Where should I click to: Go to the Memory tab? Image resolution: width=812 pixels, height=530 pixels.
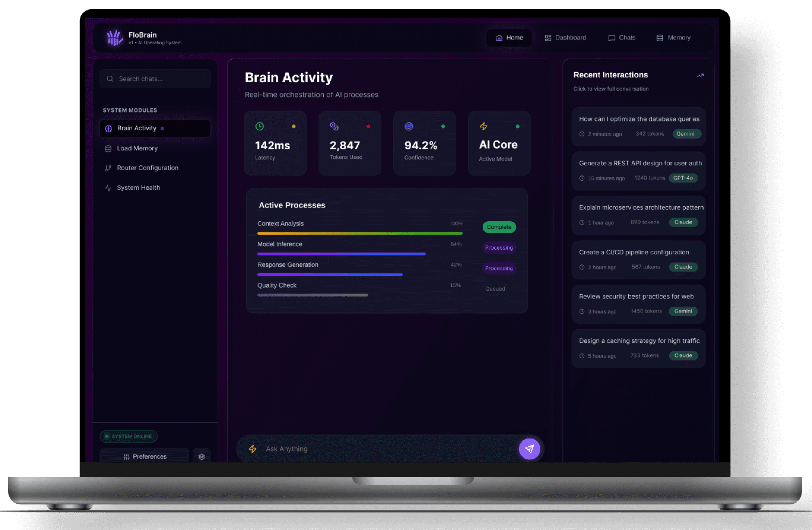(x=673, y=38)
